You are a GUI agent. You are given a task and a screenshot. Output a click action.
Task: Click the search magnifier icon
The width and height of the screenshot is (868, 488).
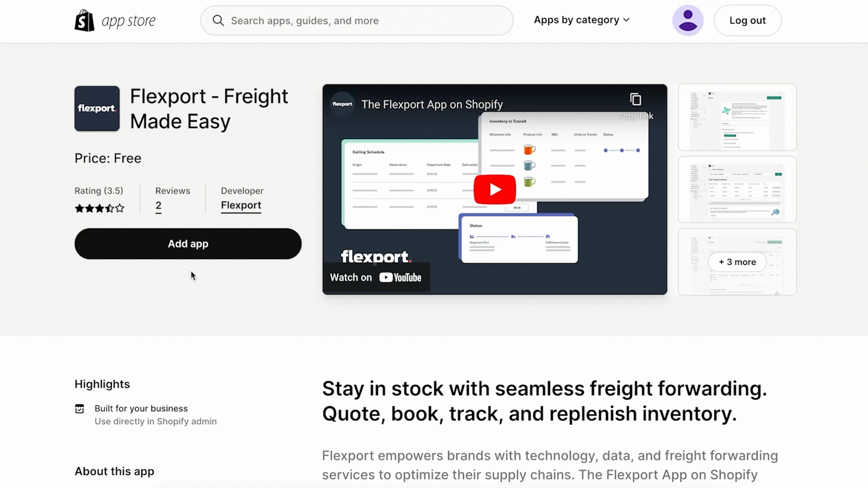coord(218,20)
